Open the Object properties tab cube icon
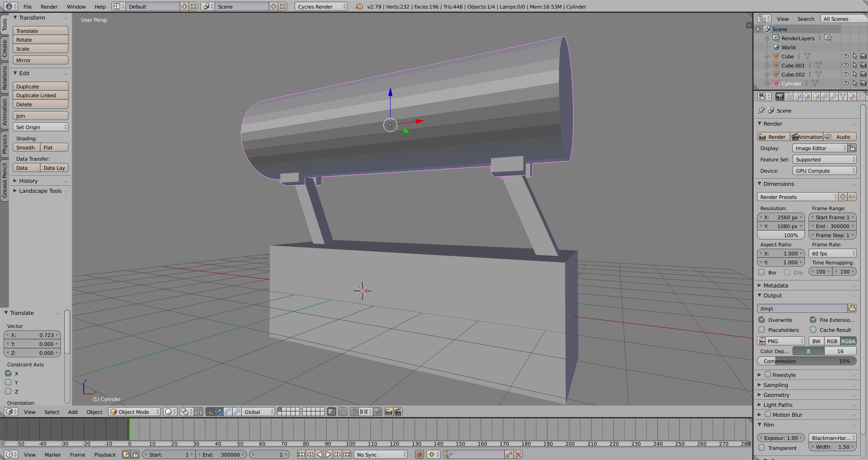 click(816, 97)
